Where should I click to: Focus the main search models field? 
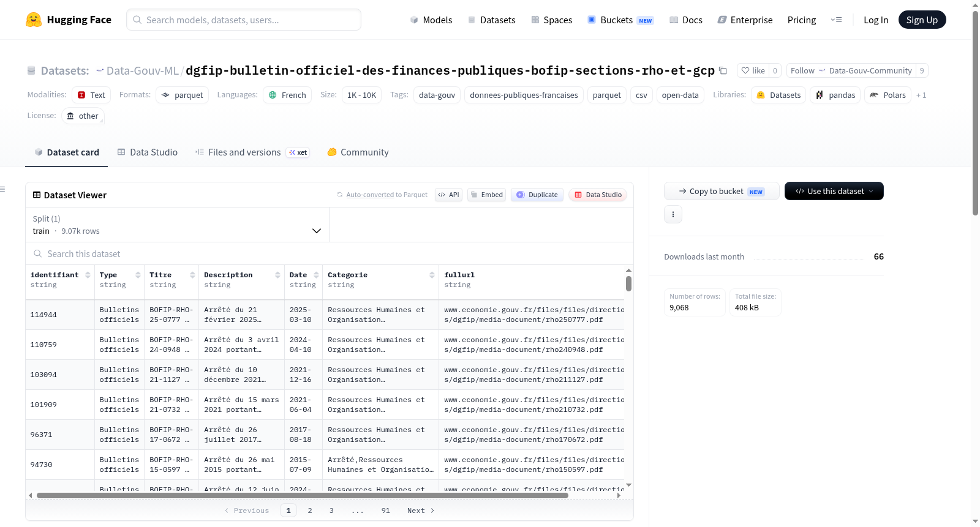(244, 20)
